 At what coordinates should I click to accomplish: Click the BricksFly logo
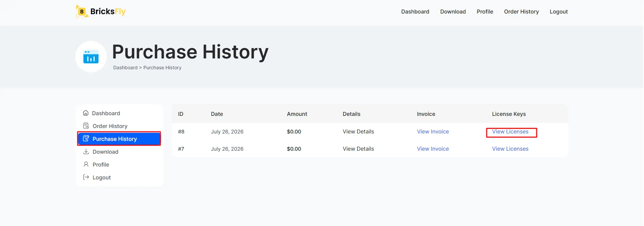click(101, 11)
